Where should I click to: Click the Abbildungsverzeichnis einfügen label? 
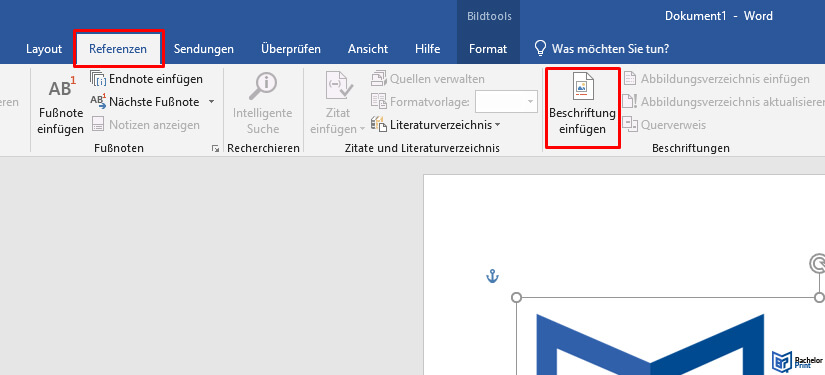(725, 79)
